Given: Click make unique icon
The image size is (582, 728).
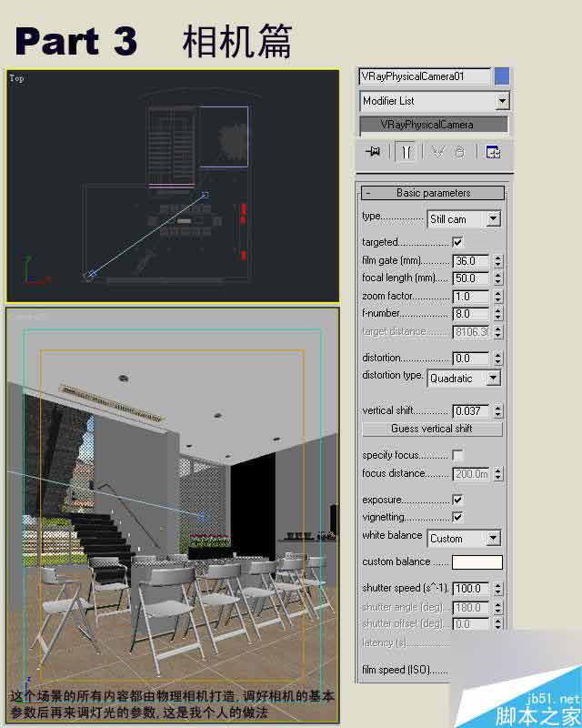Looking at the screenshot, I should pyautogui.click(x=438, y=152).
